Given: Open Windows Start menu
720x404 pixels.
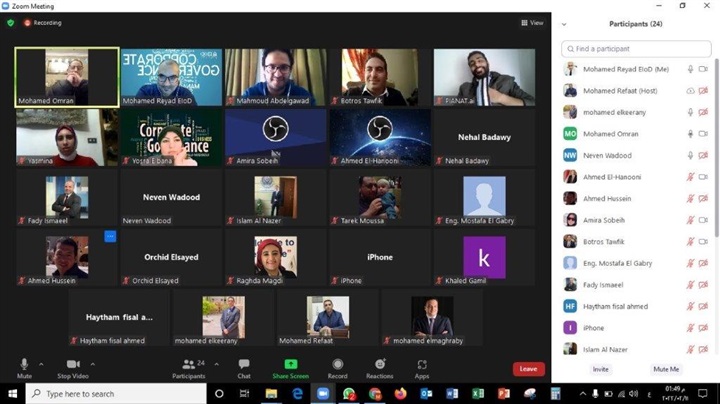Looking at the screenshot, I should pos(12,394).
